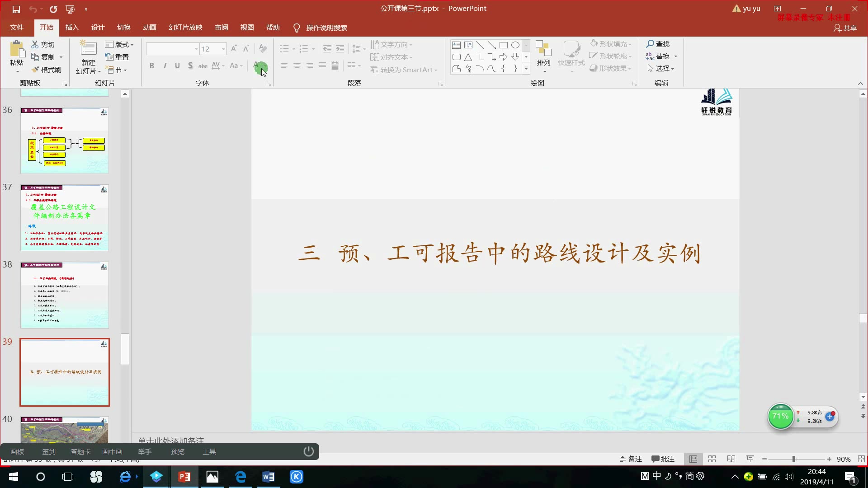Click Convert to SmartArt button
868x488 pixels.
click(x=404, y=70)
